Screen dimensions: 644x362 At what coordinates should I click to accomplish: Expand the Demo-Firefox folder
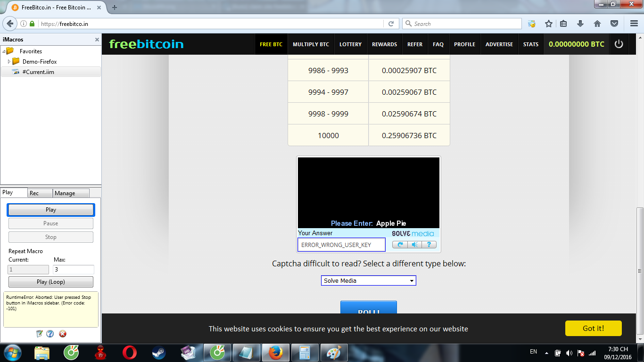pos(9,62)
